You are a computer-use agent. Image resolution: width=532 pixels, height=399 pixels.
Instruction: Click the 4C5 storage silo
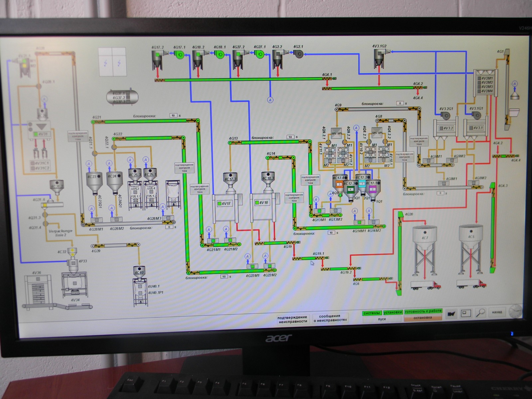tap(471, 249)
